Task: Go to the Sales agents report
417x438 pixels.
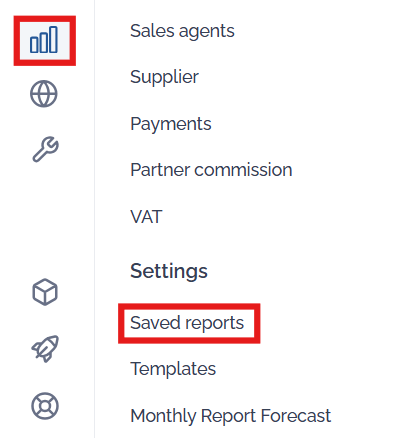Action: click(x=182, y=31)
